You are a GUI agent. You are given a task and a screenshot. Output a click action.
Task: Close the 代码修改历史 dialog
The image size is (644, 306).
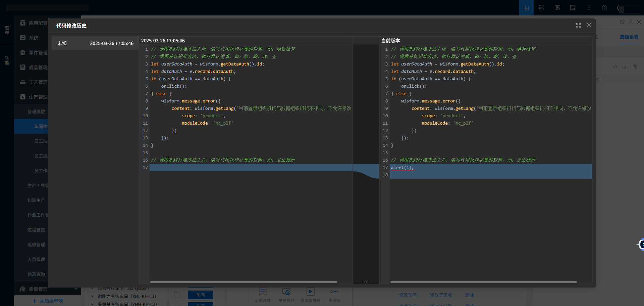point(589,26)
